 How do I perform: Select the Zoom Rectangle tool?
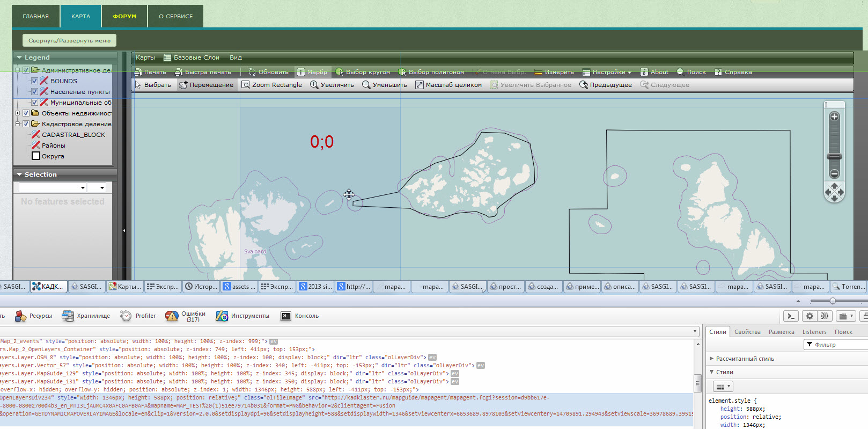(271, 85)
